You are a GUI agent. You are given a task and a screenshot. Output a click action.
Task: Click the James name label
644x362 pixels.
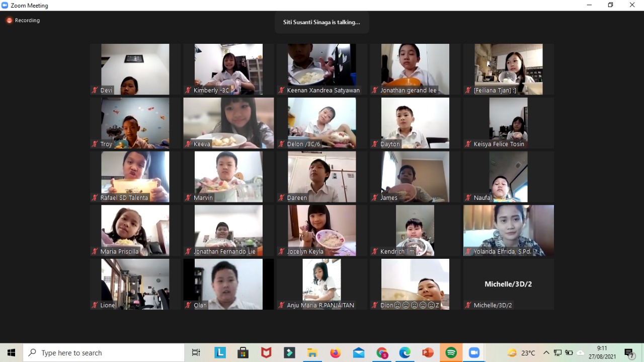point(389,198)
